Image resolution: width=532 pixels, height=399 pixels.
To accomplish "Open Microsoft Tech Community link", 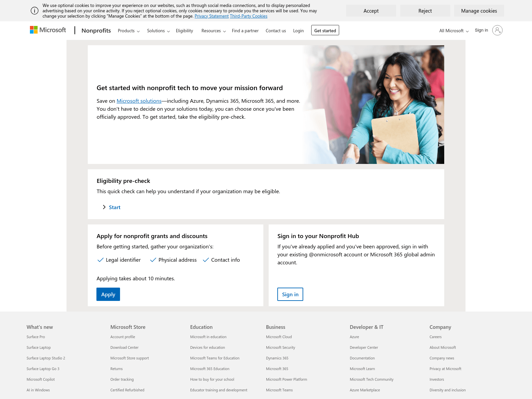I will (371, 379).
